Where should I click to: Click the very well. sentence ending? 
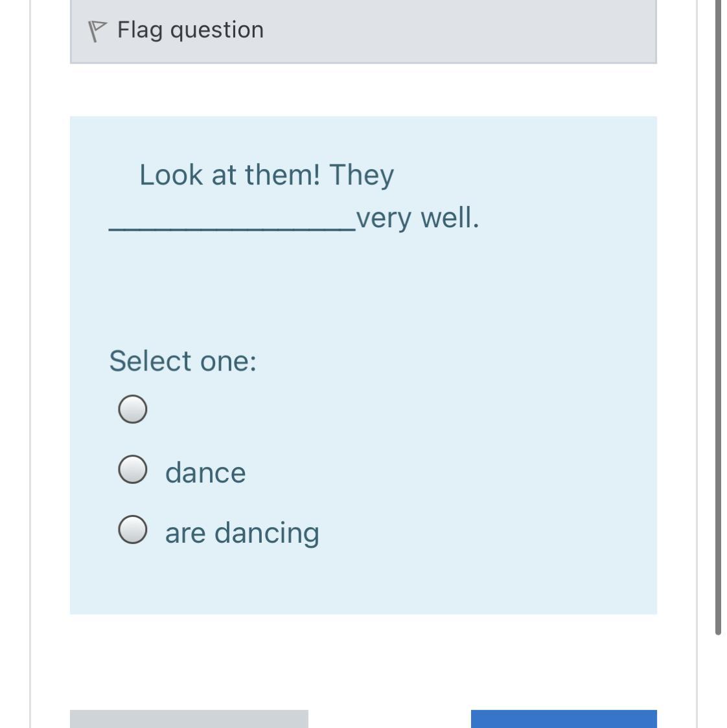point(418,218)
